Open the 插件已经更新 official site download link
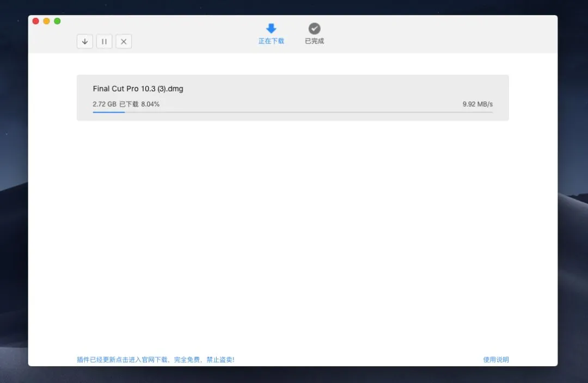 156,360
